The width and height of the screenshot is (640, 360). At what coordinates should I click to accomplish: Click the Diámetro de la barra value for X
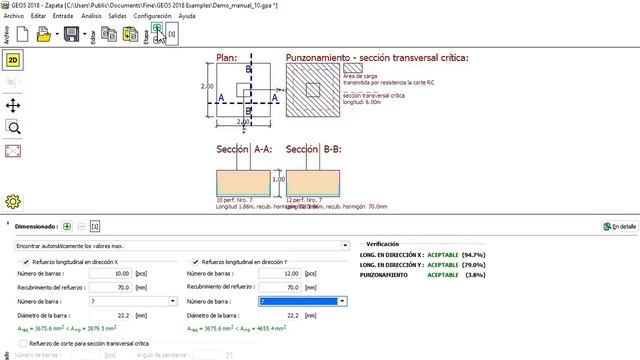click(x=110, y=316)
